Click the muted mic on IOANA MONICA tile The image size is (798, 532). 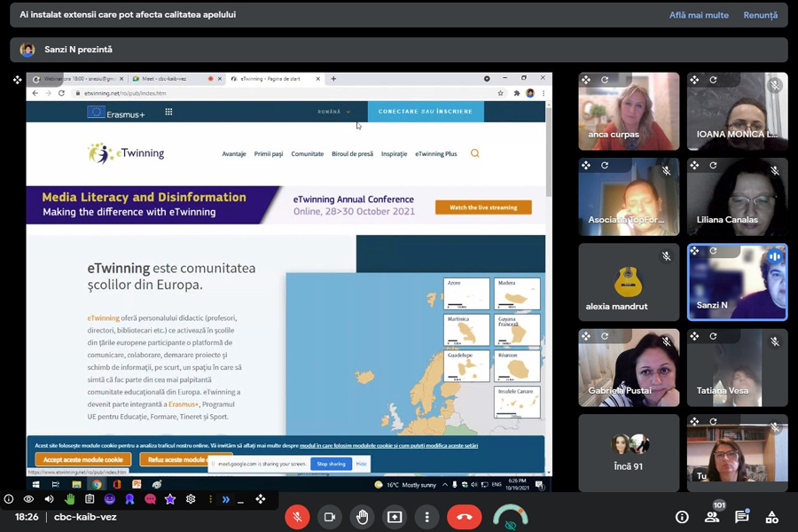(x=775, y=85)
